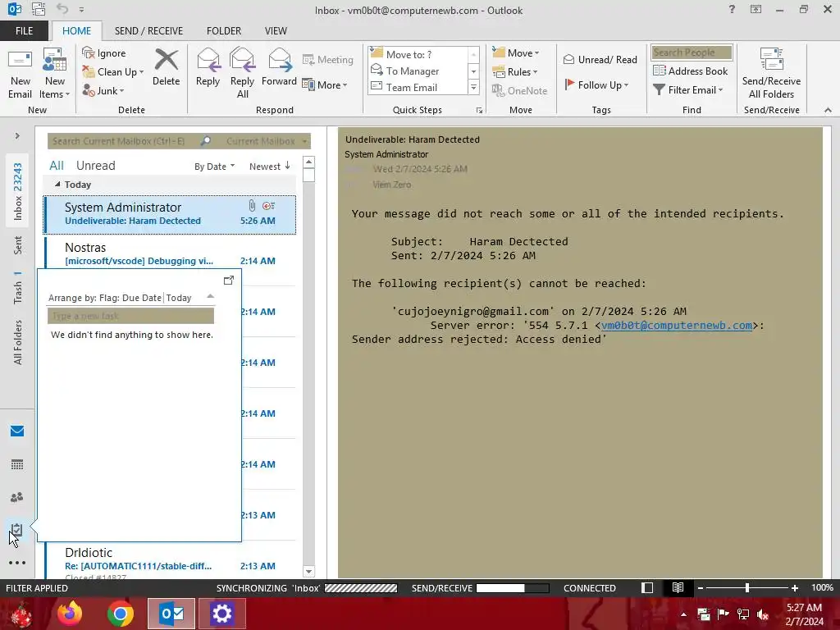Expand the Quick Steps gallery

tap(473, 87)
